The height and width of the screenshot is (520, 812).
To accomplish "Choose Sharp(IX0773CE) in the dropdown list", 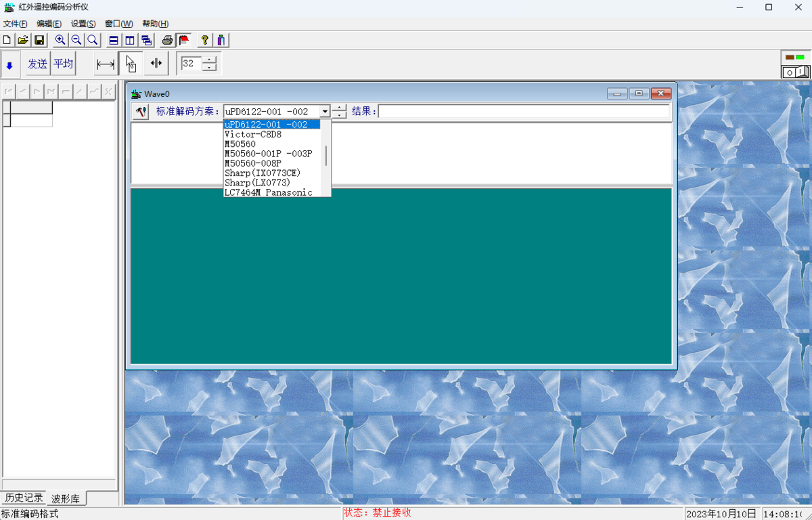I will click(263, 173).
